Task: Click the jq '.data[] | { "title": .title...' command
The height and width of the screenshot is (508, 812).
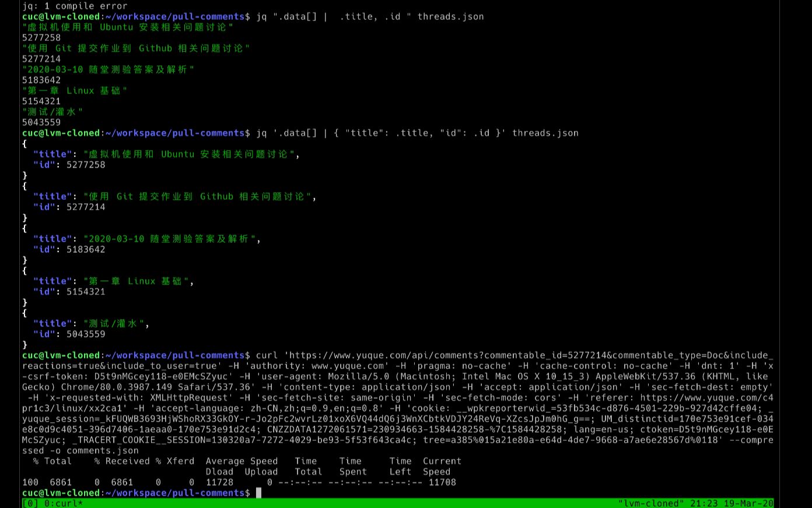Action: tap(417, 133)
